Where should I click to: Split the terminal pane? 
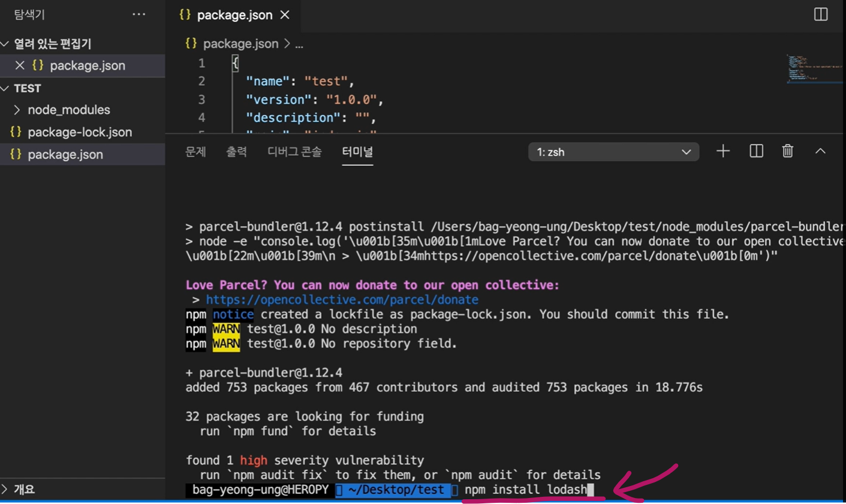[x=756, y=151]
